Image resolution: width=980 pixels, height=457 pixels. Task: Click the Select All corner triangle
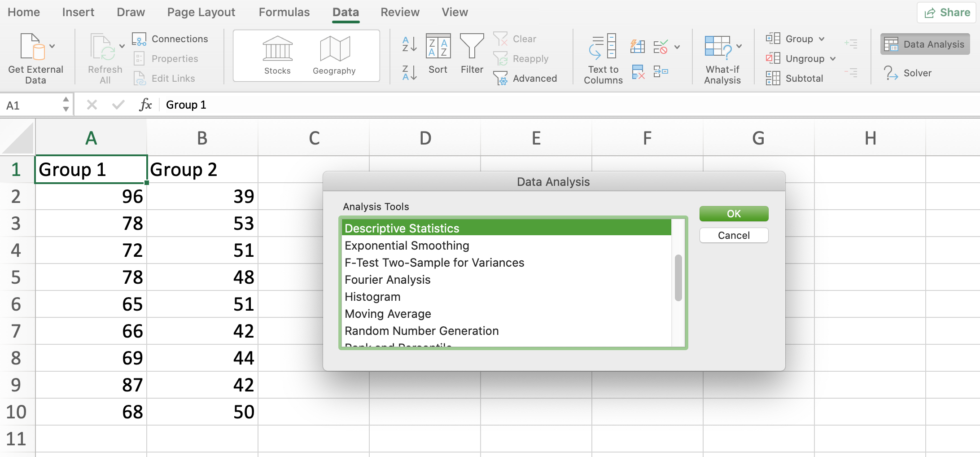(17, 138)
